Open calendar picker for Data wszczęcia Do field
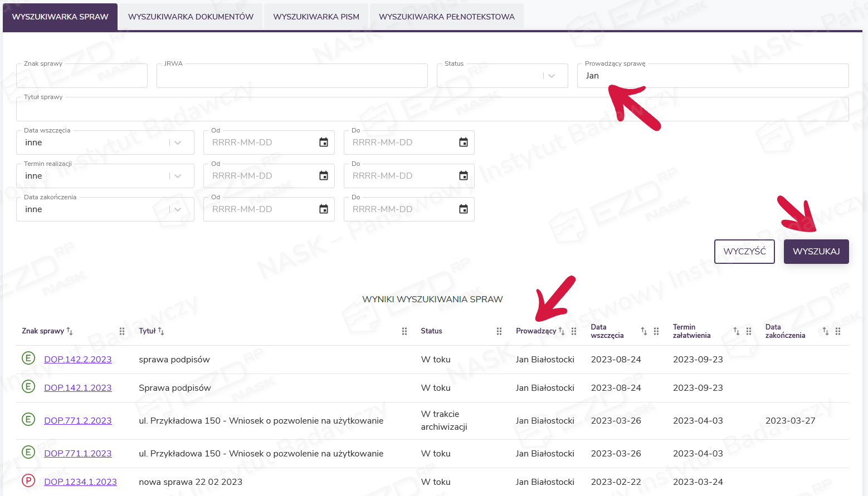 (x=463, y=143)
